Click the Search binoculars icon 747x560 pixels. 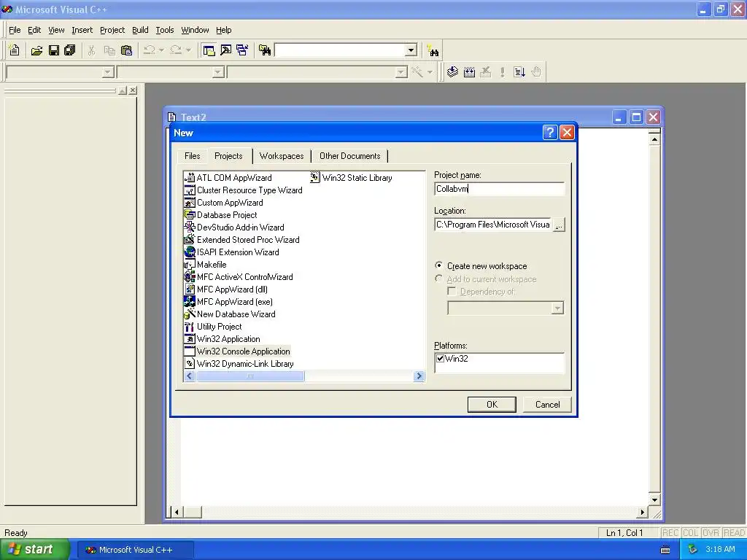point(433,50)
